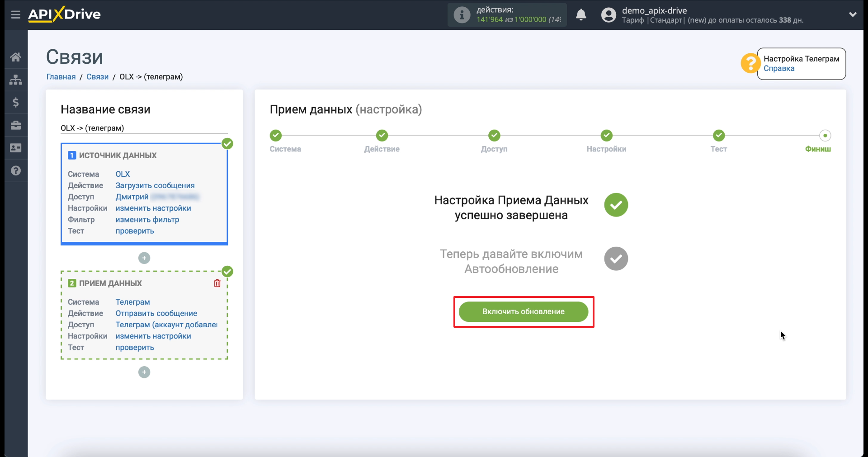Click the source проверить test link

(x=135, y=231)
